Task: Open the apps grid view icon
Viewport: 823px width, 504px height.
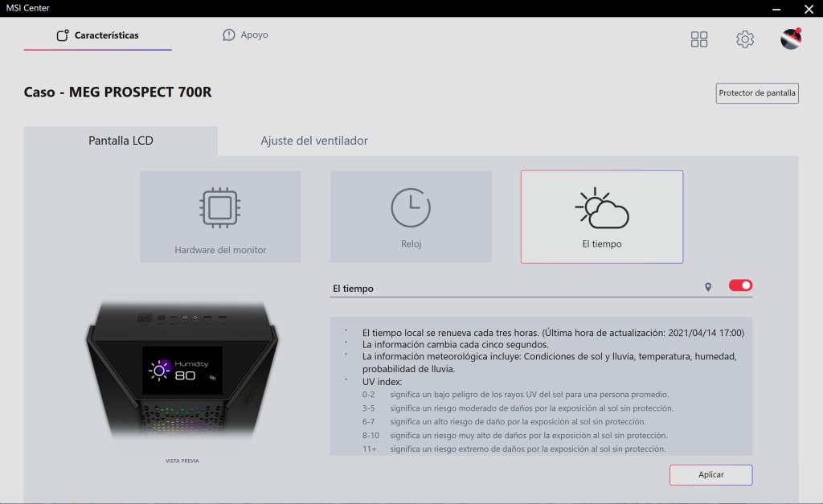Action: pos(698,39)
